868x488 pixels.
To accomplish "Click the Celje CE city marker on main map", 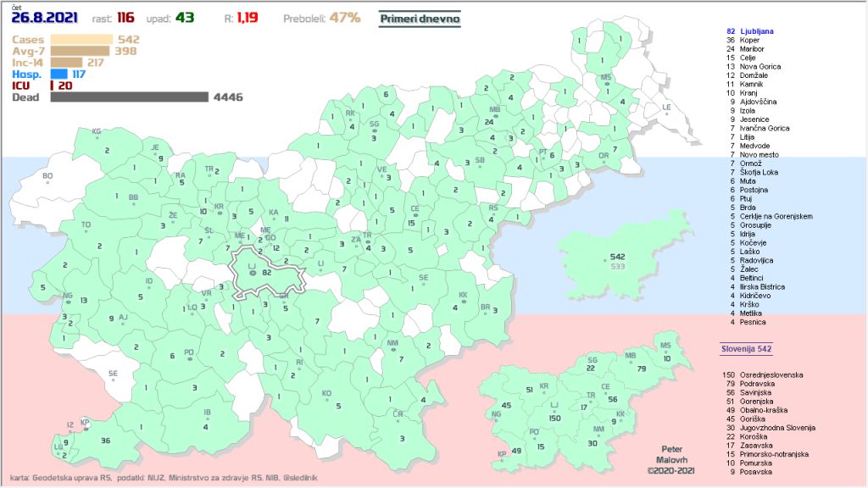I will (415, 216).
